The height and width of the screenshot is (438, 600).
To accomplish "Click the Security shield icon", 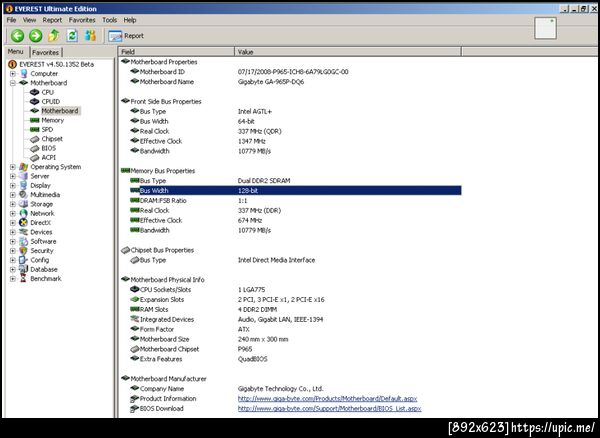I will (x=24, y=251).
